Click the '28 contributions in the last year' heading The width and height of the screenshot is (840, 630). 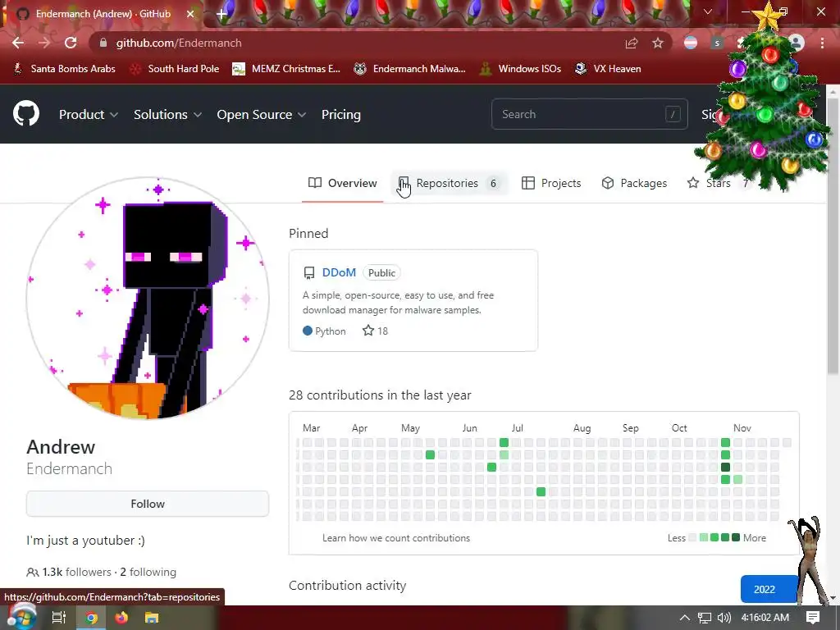tap(380, 395)
